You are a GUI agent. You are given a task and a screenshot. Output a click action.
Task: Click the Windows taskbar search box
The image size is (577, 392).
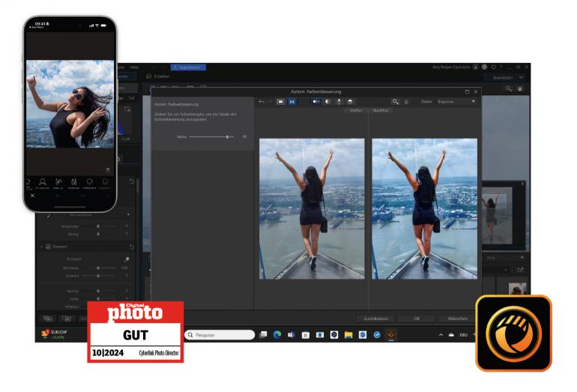pos(220,335)
